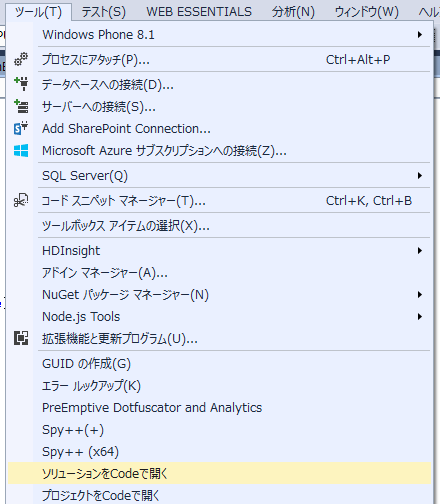Open the ウィンドウ(W) menu
440x504 pixels.
point(366,12)
